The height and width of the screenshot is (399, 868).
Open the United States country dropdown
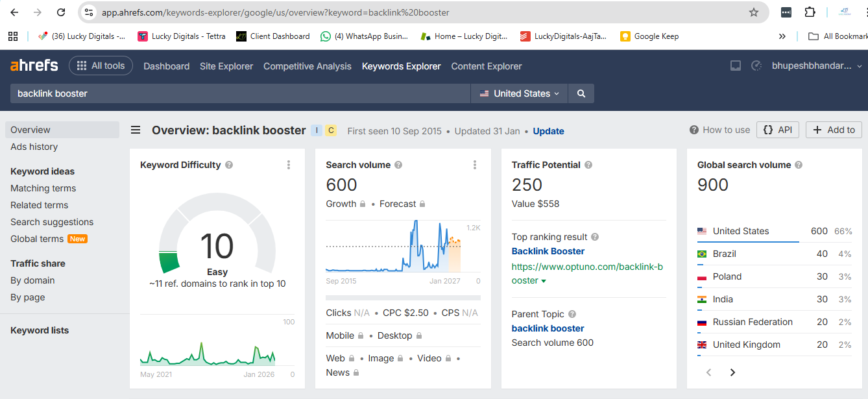point(519,93)
